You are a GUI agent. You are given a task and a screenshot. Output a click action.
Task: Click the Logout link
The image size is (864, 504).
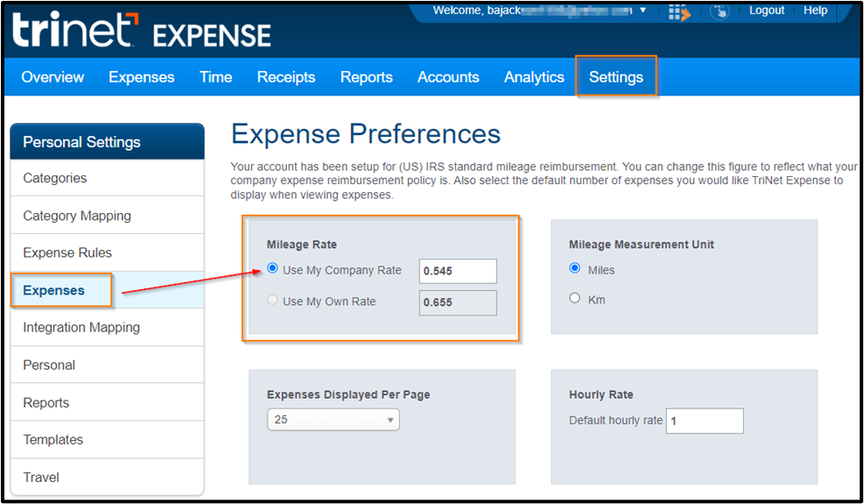(x=767, y=11)
